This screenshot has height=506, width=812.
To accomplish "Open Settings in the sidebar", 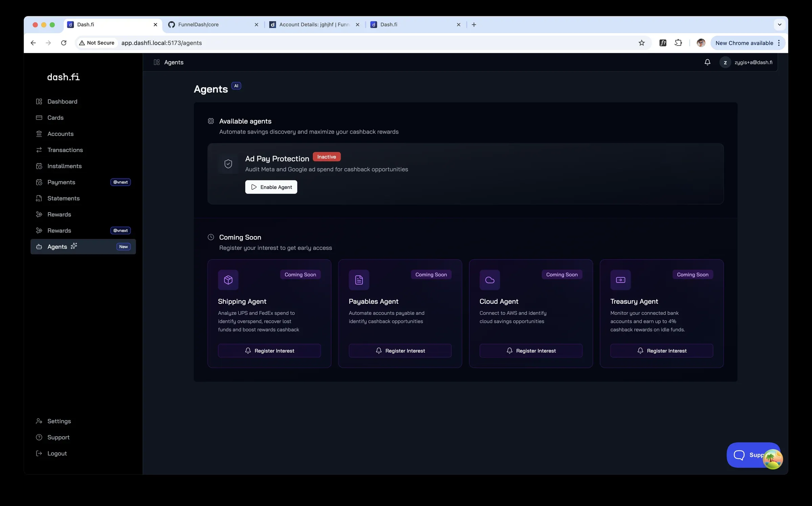I will (83, 421).
